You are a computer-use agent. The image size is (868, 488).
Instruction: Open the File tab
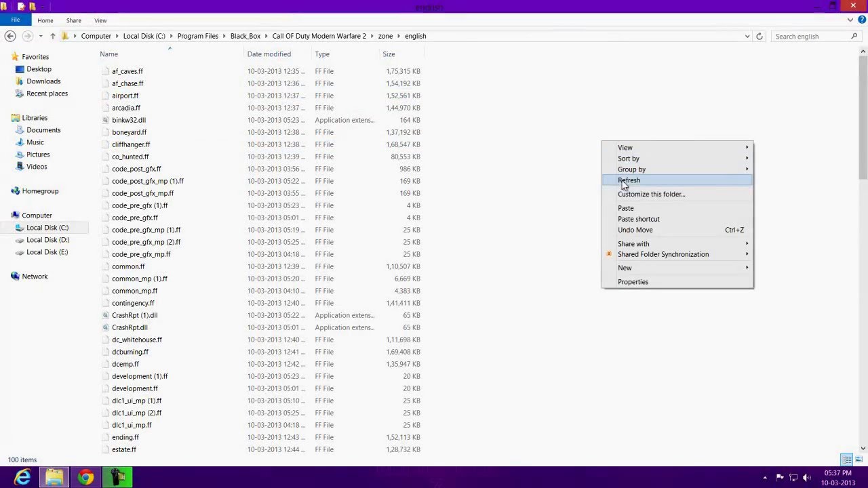pos(15,20)
